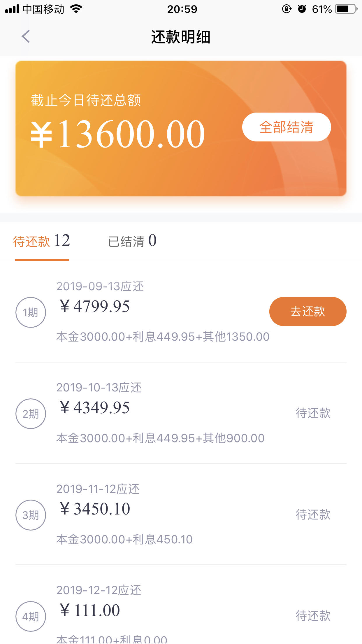Click the orange 去还款 button
The image size is (362, 644).
308,311
